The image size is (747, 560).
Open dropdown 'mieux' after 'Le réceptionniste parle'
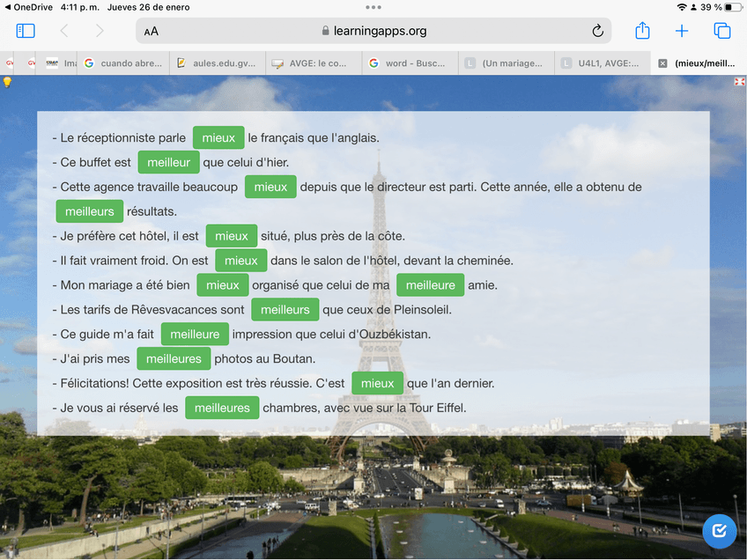point(218,137)
